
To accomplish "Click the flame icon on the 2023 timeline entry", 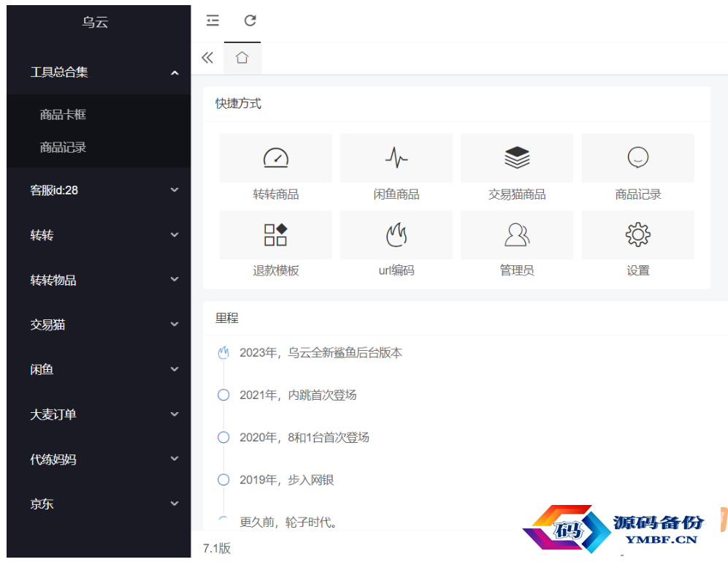I will point(223,353).
